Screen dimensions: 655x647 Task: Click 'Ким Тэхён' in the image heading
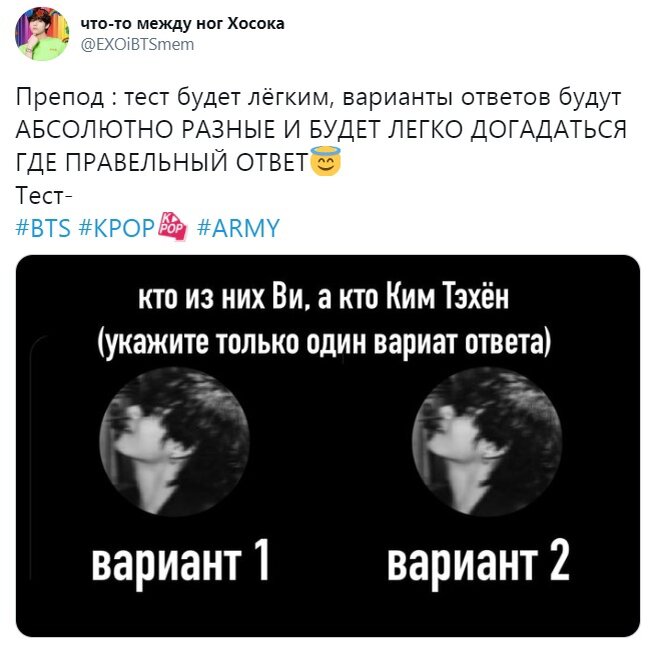[447, 297]
